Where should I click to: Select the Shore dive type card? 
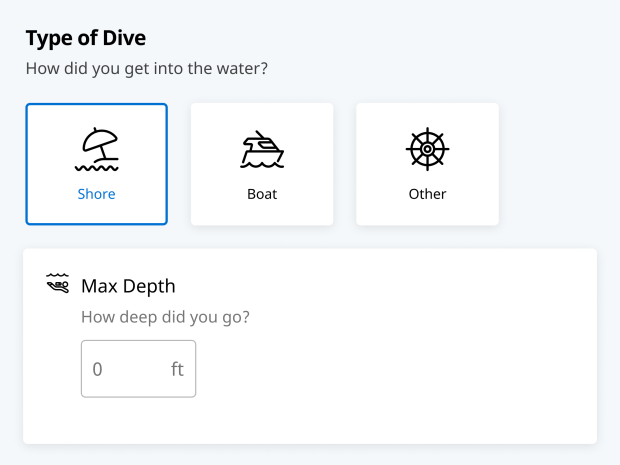[97, 164]
